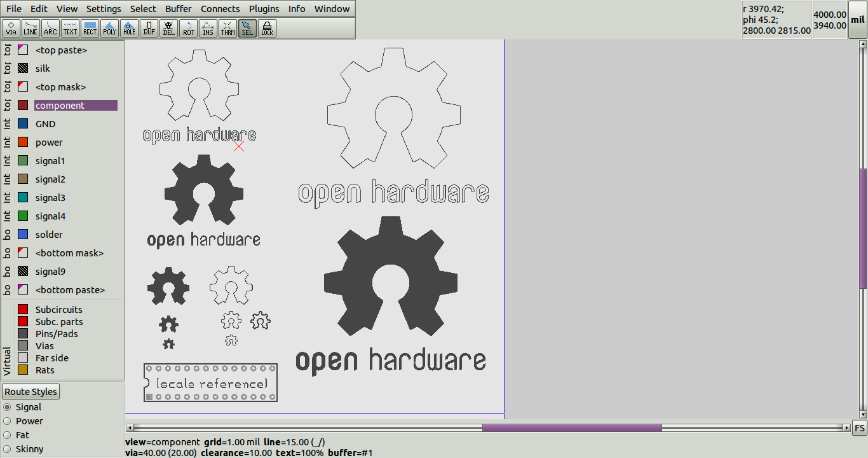The width and height of the screenshot is (868, 458).
Task: Open the Edit menu
Action: pos(39,9)
